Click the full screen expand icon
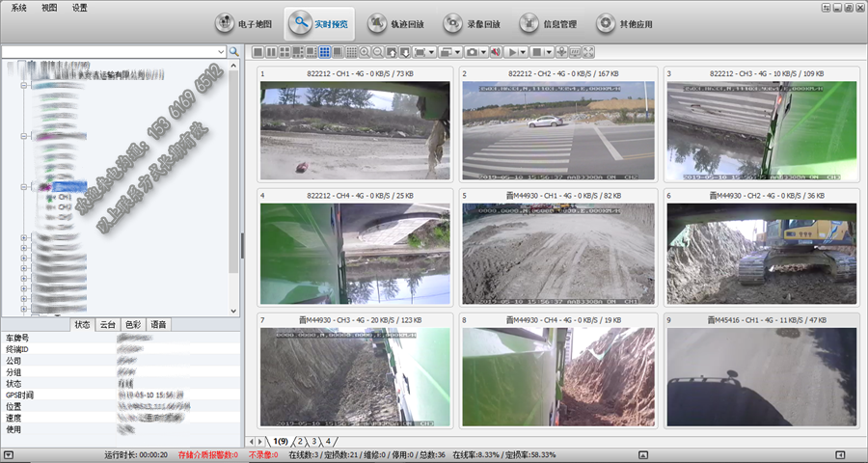This screenshot has width=868, height=463. pyautogui.click(x=588, y=51)
